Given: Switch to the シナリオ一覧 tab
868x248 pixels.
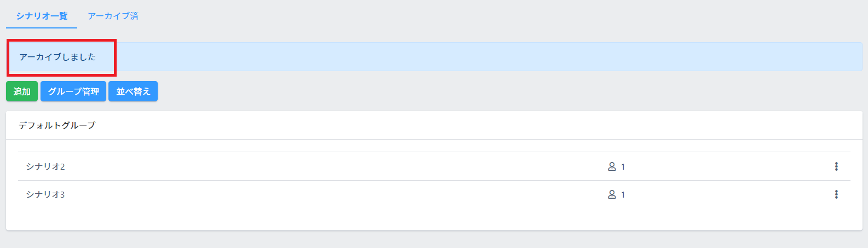Looking at the screenshot, I should (x=42, y=16).
